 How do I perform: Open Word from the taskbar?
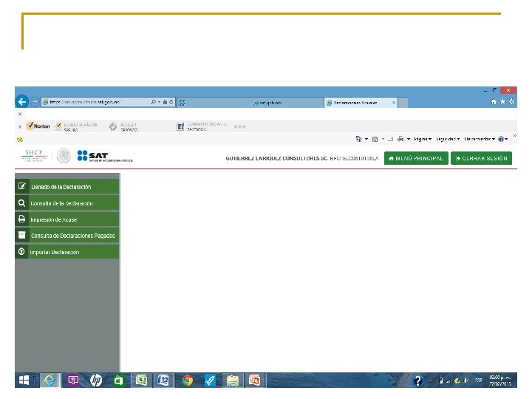click(163, 381)
